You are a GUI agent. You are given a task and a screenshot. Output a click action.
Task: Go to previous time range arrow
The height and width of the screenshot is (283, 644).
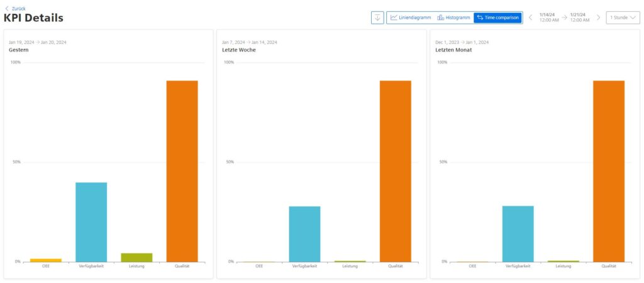(x=530, y=18)
